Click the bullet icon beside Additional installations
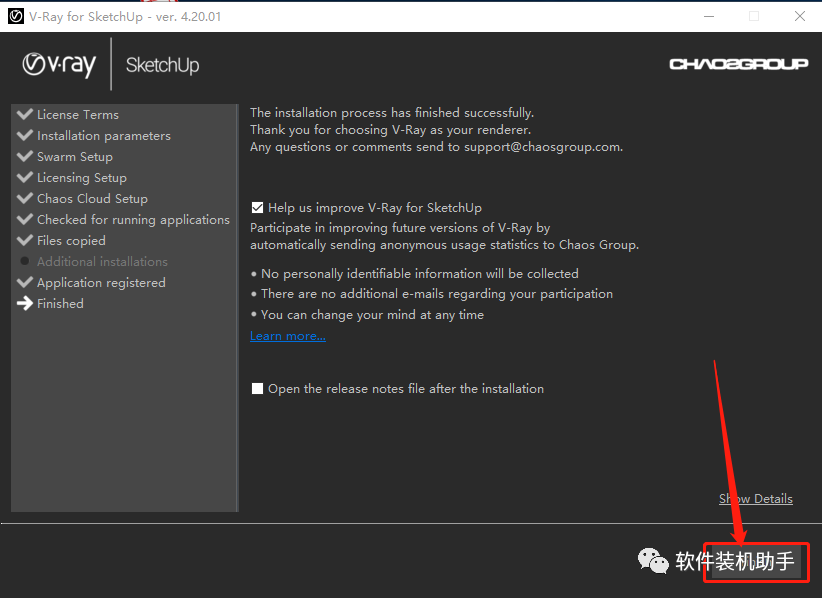This screenshot has width=822, height=598. (25, 260)
